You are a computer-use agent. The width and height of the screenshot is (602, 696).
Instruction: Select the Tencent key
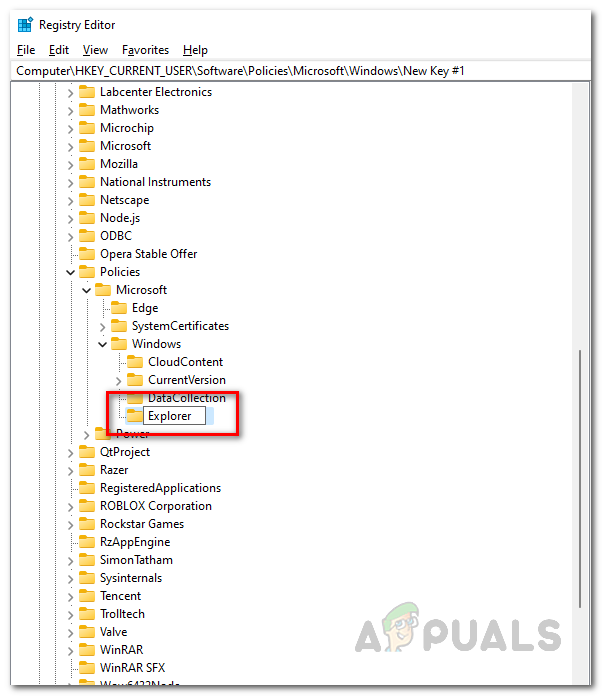tap(120, 596)
